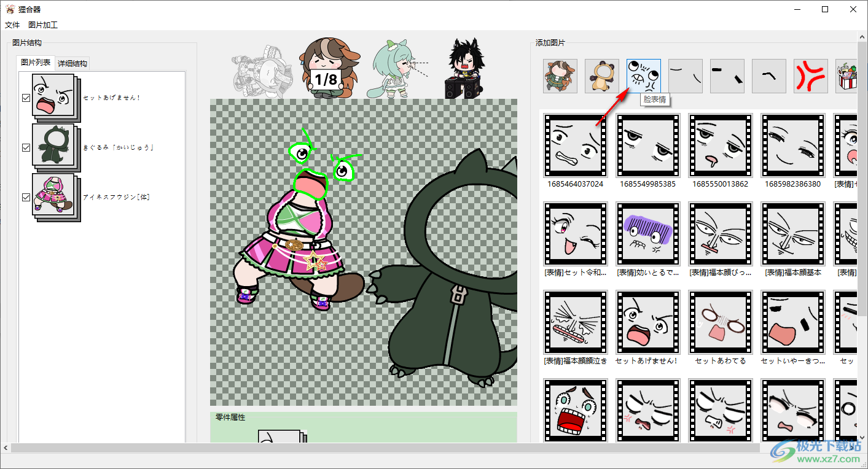868x469 pixels.
Task: Click the green-haired character icon
Action: 397,69
